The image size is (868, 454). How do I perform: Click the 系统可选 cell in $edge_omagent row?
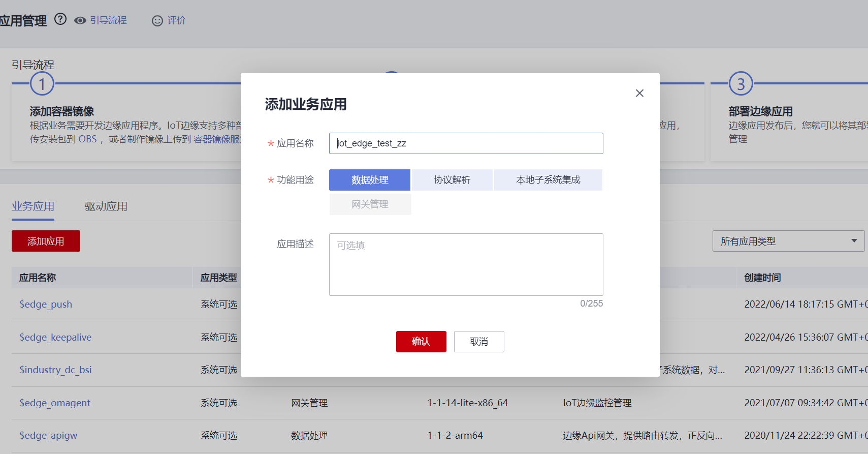click(x=219, y=403)
